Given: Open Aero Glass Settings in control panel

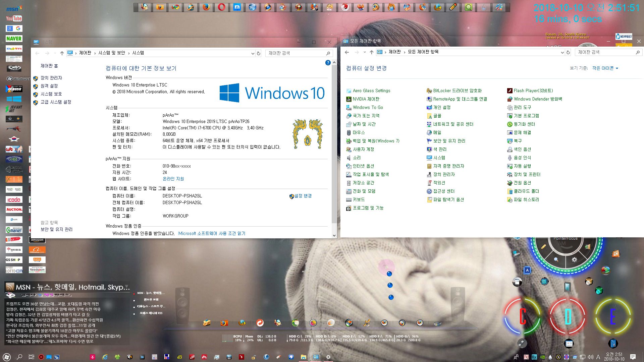Looking at the screenshot, I should 368,90.
